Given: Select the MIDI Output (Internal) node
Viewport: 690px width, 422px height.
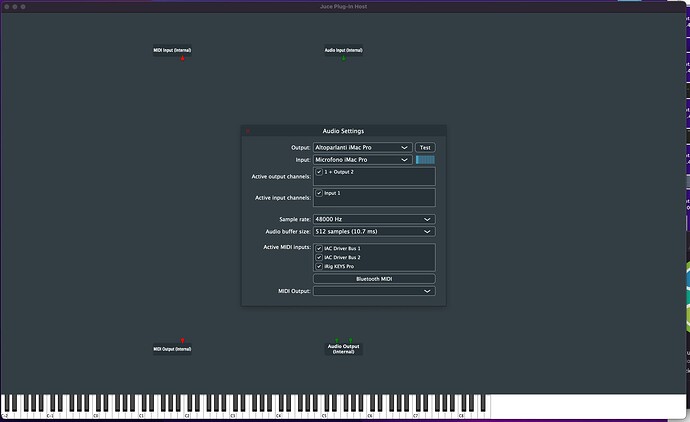Looking at the screenshot, I should pos(172,349).
